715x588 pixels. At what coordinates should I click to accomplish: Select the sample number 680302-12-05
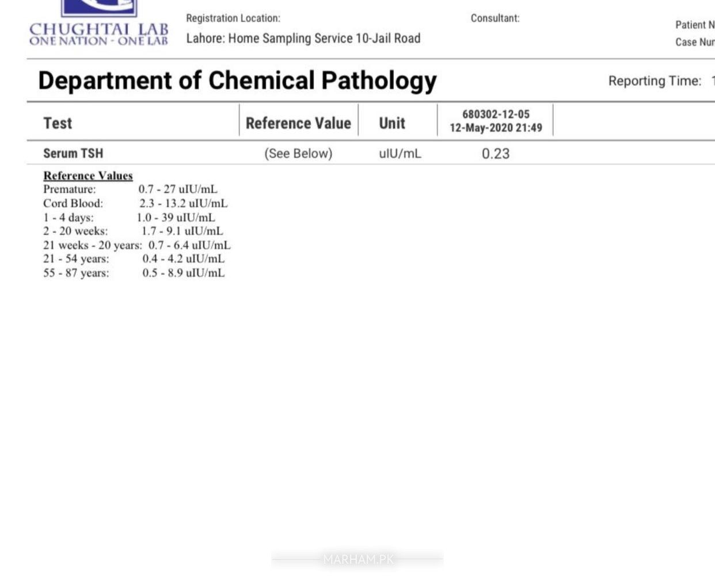(496, 114)
